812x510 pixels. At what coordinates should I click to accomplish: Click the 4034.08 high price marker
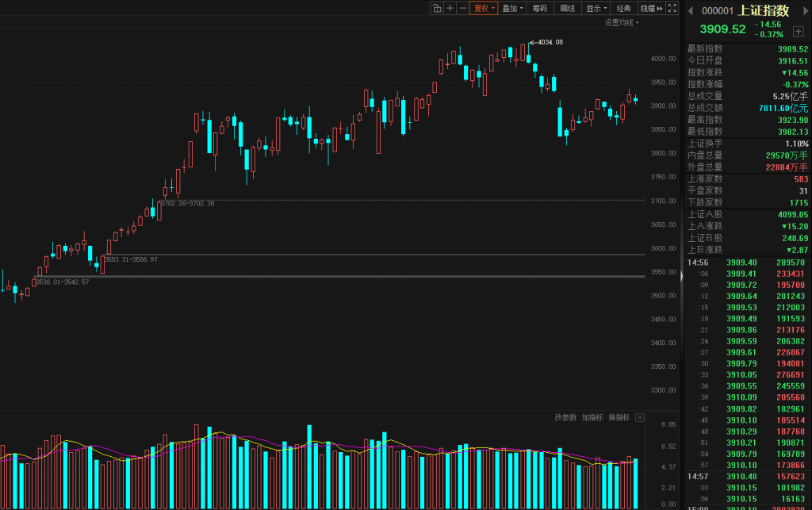550,42
